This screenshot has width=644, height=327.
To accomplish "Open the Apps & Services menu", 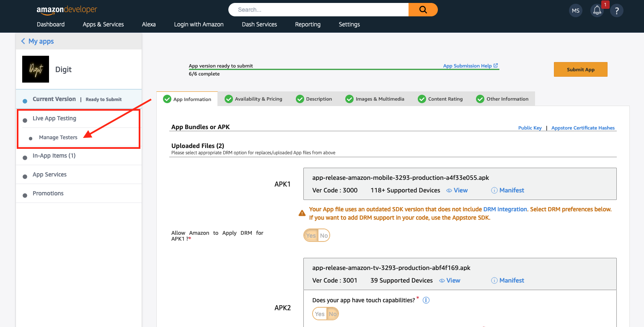I will click(x=103, y=24).
